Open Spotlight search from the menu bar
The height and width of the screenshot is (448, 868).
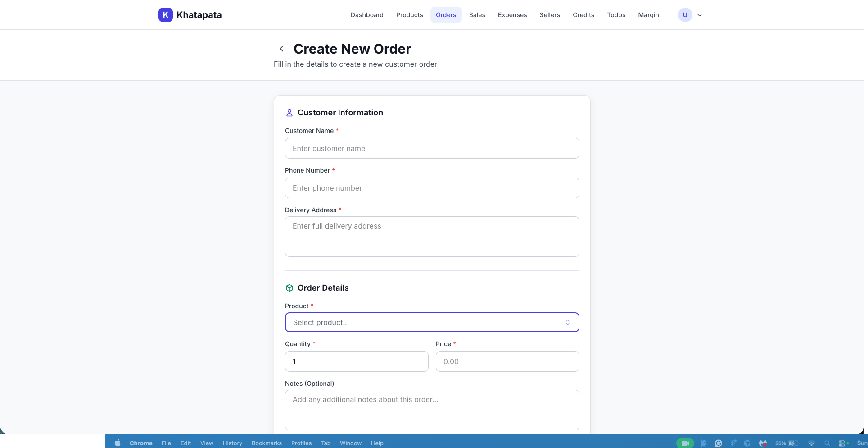(827, 443)
